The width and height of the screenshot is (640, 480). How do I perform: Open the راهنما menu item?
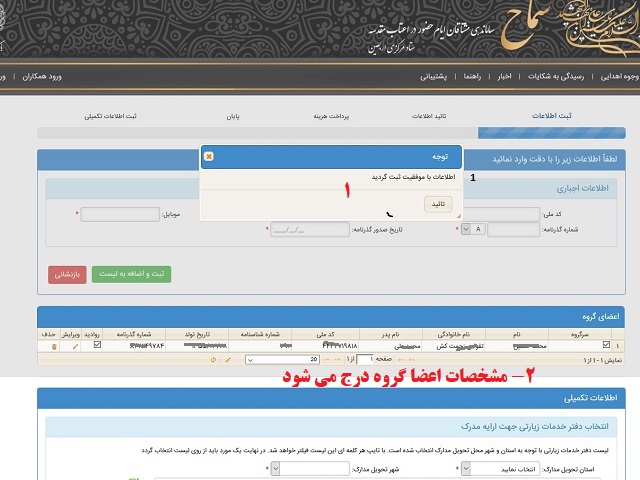tap(472, 76)
